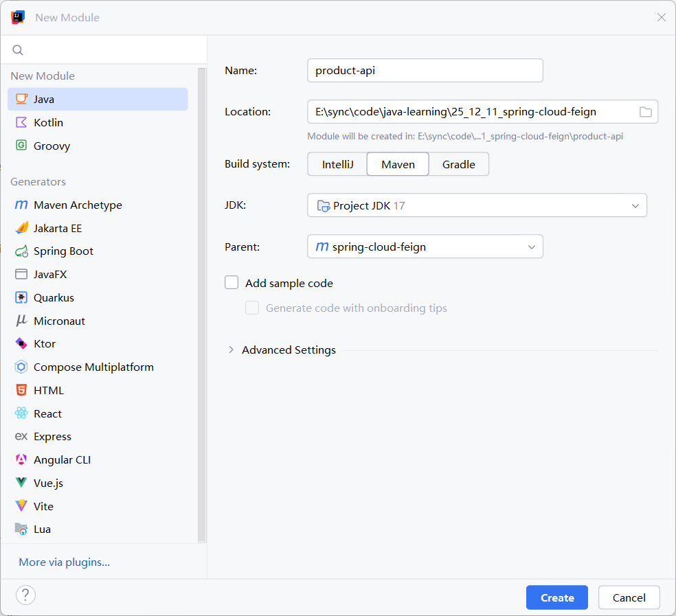Open the help question mark icon
Screen dimensions: 676x616
[25, 595]
